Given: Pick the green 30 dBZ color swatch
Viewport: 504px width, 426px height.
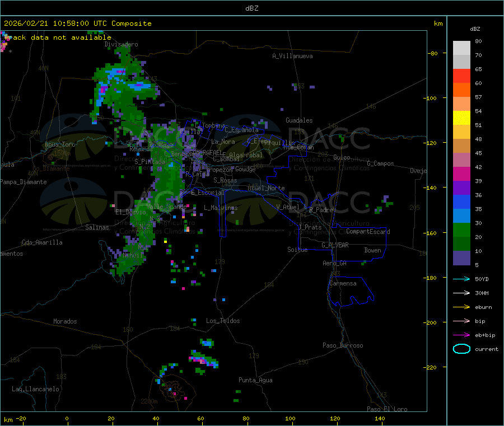Looking at the screenshot, I should [x=461, y=230].
